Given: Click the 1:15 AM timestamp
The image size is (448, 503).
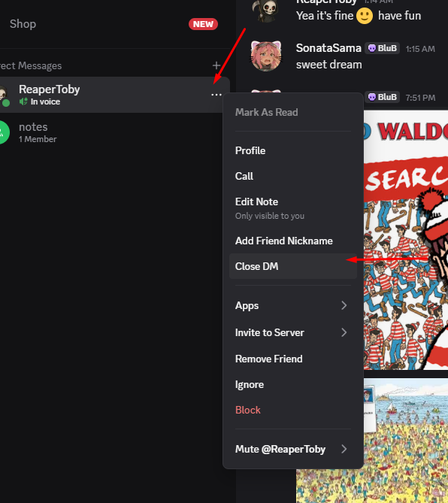Looking at the screenshot, I should (x=420, y=49).
